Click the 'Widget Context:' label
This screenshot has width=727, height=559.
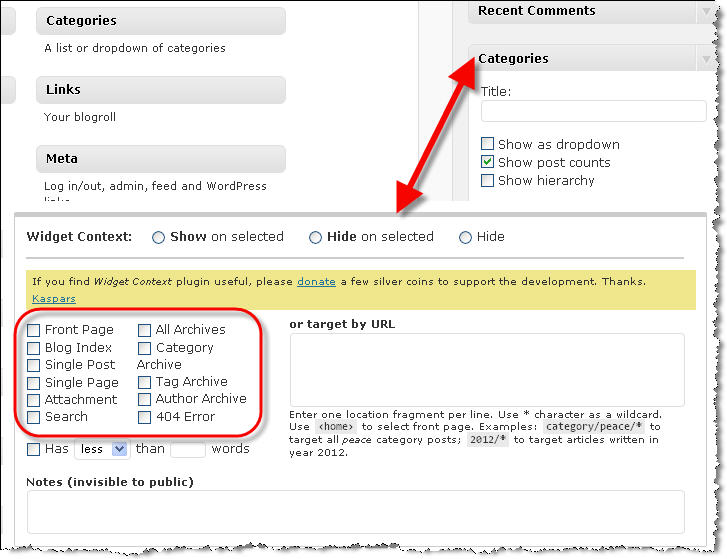(x=79, y=237)
